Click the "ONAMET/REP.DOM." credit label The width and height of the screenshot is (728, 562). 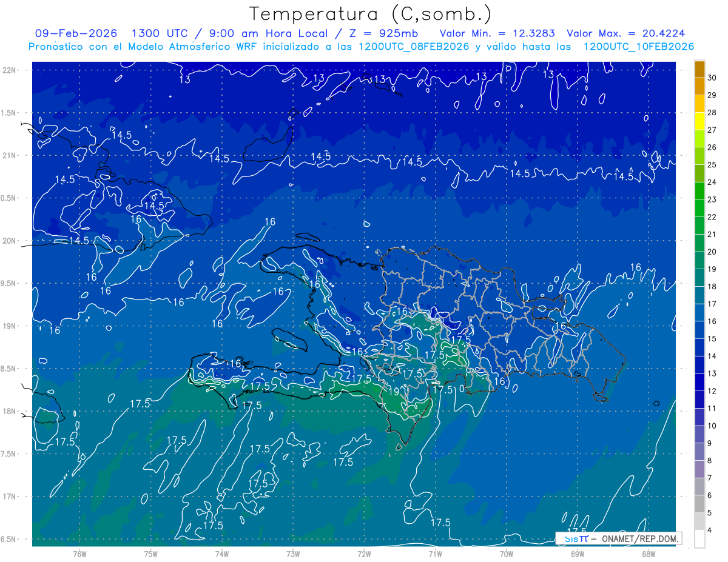coord(639,538)
